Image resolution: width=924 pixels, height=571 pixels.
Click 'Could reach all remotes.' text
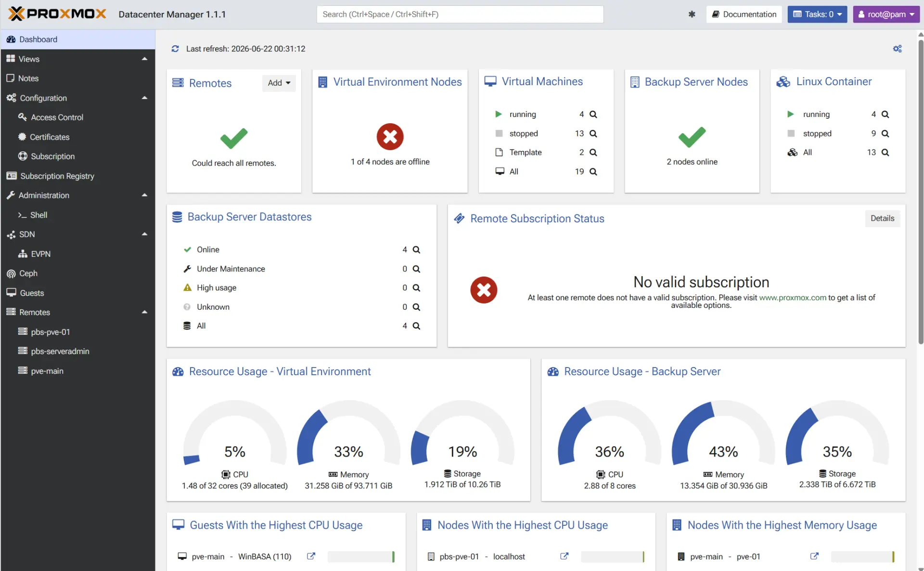click(234, 163)
